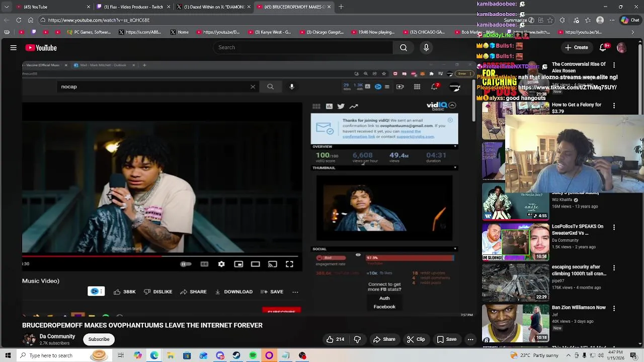This screenshot has height=362, width=644.
Task: Start voice search with the microphone icon
Action: [x=426, y=47]
